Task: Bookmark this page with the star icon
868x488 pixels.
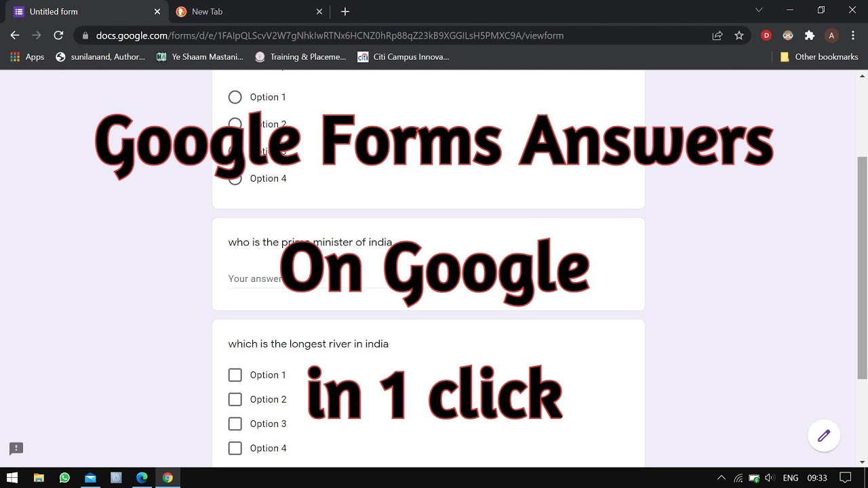Action: [x=739, y=35]
